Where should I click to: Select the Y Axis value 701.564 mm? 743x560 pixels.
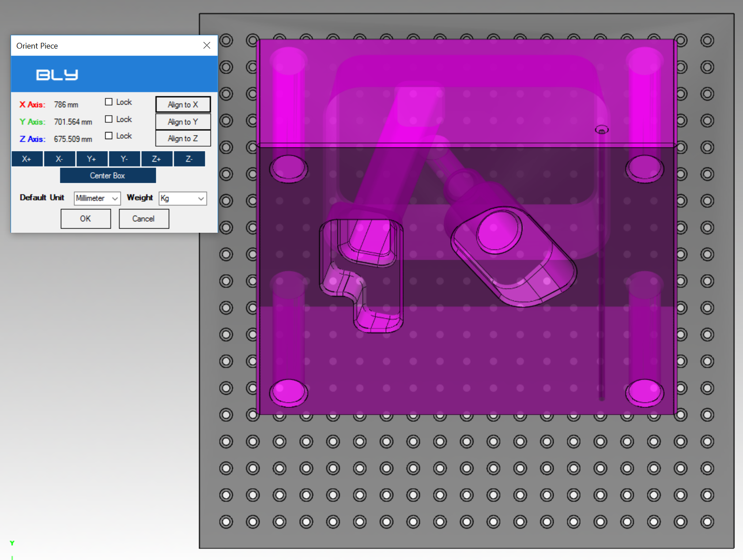(x=73, y=122)
